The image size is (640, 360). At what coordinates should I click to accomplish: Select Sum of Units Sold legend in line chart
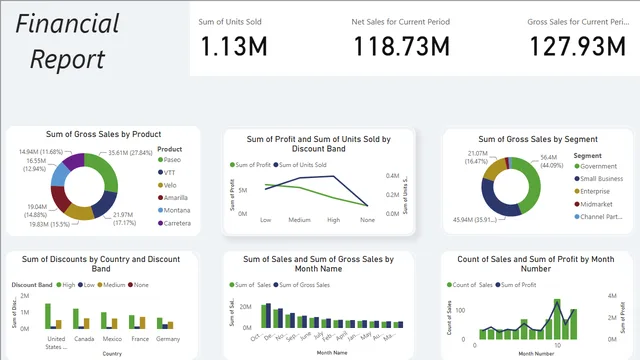click(300, 165)
